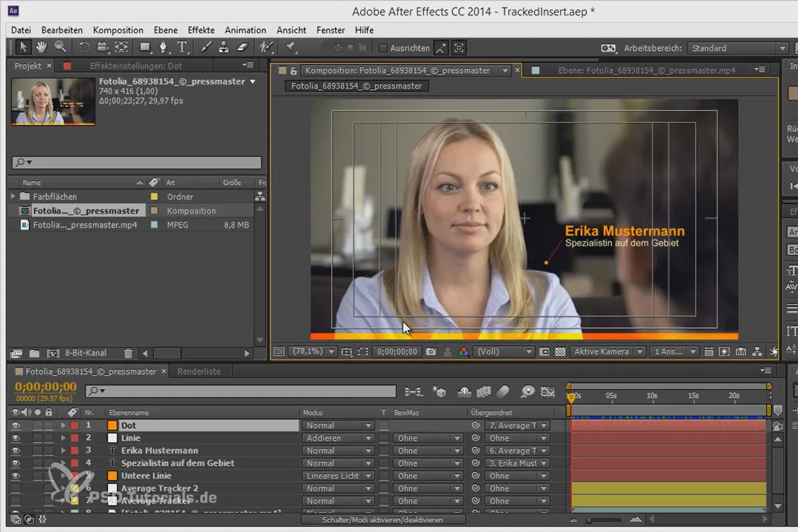Select the Clone Stamp tool
798x532 pixels.
click(x=224, y=47)
